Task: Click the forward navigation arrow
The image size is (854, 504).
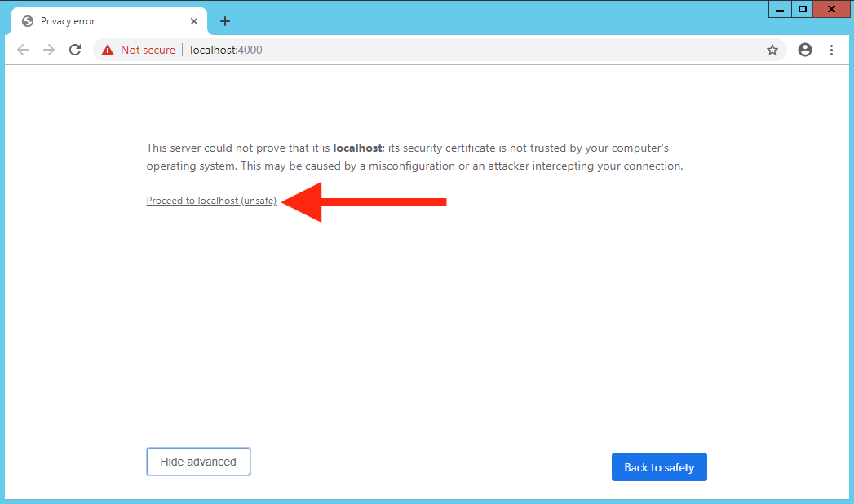Action: pyautogui.click(x=49, y=50)
